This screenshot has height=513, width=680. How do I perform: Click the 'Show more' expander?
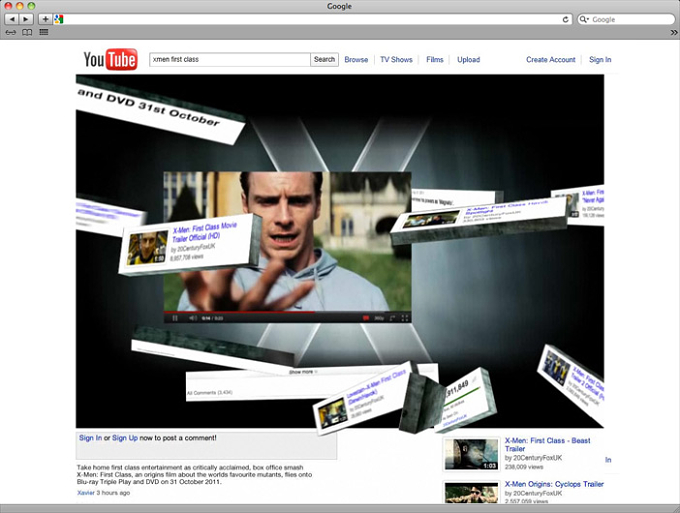[303, 372]
